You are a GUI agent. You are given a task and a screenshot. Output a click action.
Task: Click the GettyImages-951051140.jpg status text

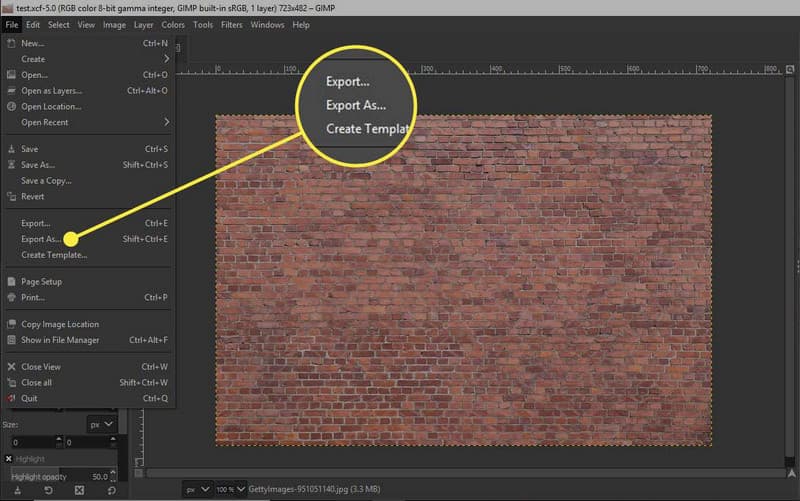click(314, 489)
